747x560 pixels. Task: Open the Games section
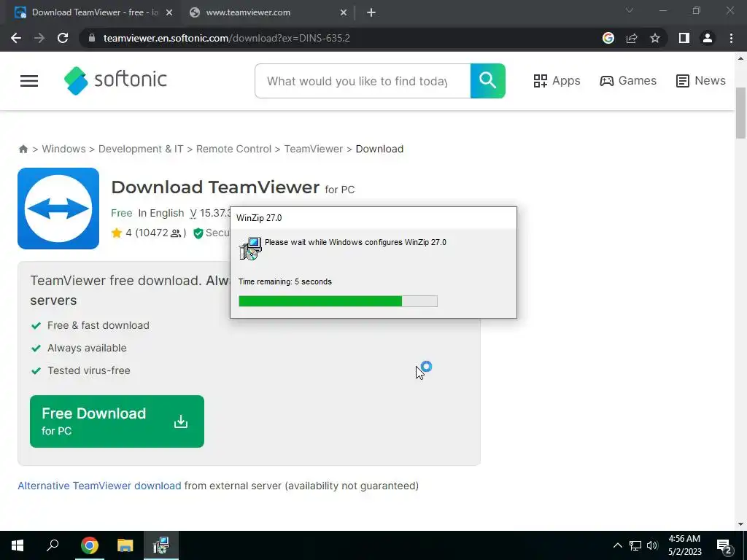tap(628, 81)
